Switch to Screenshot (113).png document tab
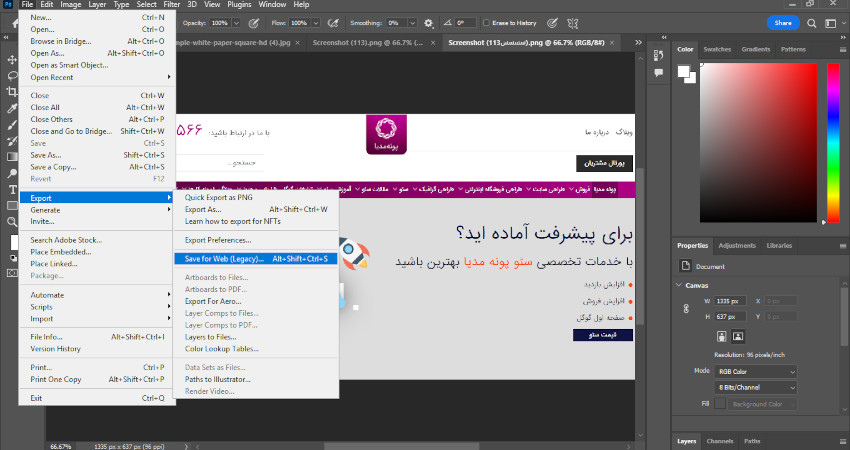This screenshot has width=850, height=450. click(x=368, y=42)
